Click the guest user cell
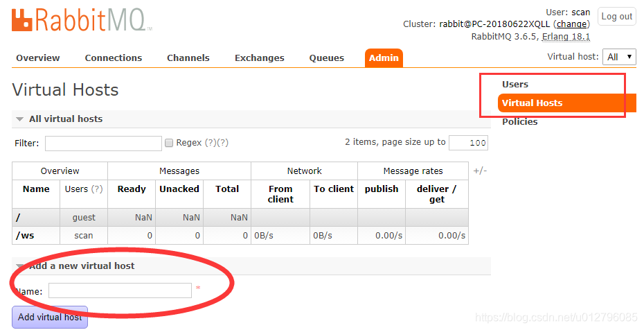 pos(84,218)
